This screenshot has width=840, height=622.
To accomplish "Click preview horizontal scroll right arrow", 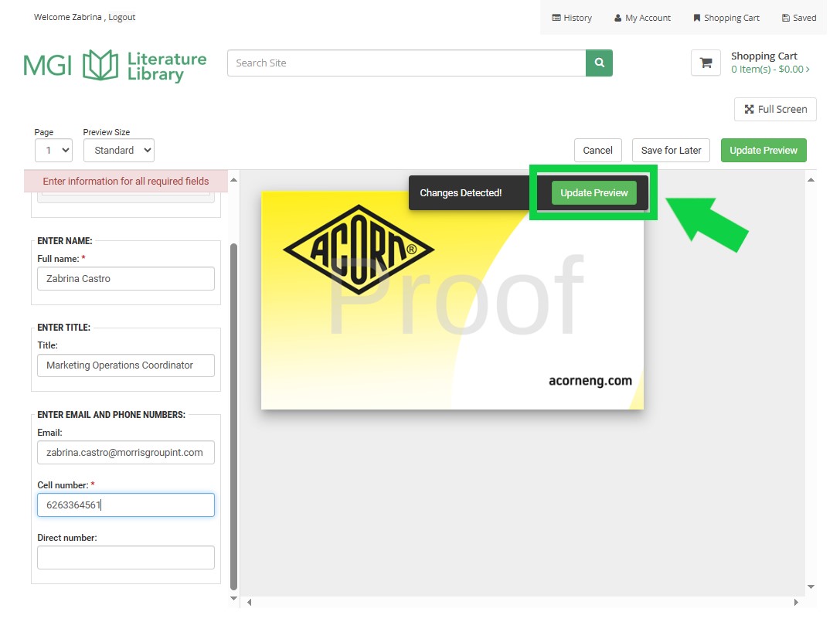I will (x=796, y=602).
